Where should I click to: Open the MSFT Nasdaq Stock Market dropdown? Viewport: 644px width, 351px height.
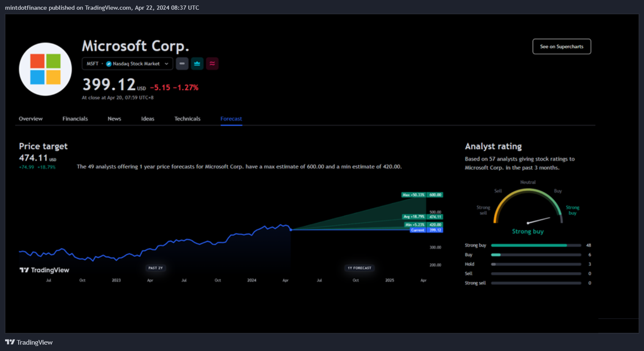click(127, 64)
